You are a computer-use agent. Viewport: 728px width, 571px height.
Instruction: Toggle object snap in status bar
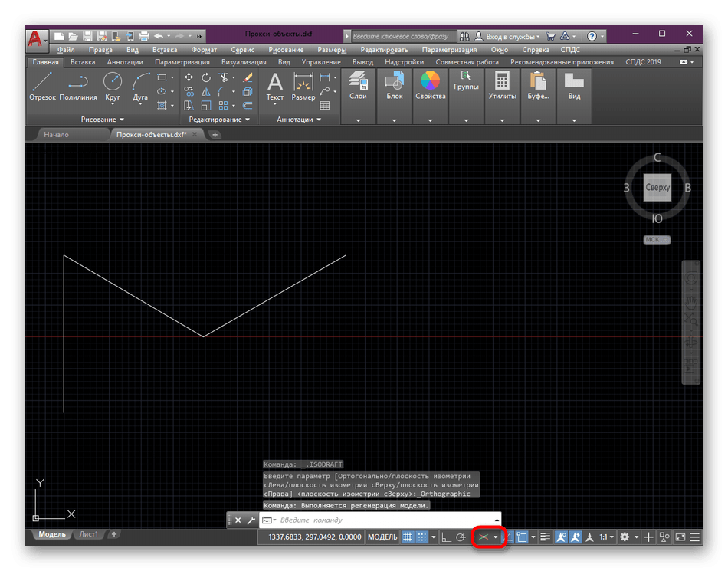pos(522,537)
